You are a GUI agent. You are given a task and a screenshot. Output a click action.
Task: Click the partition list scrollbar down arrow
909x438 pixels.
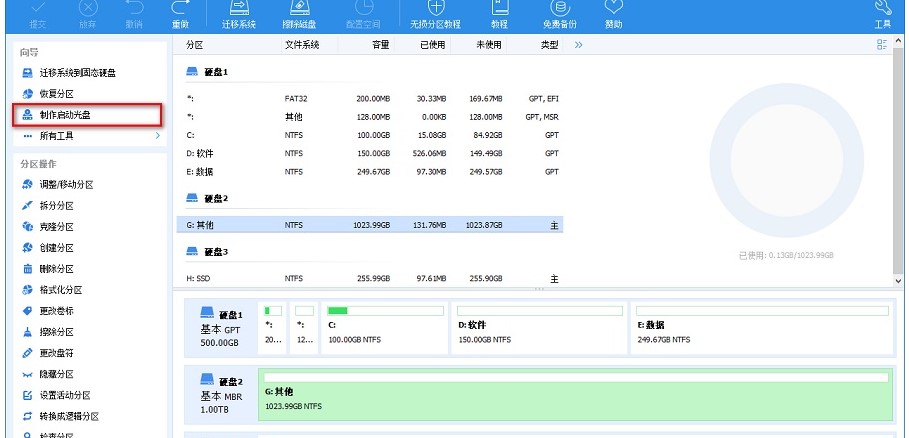pos(896,282)
